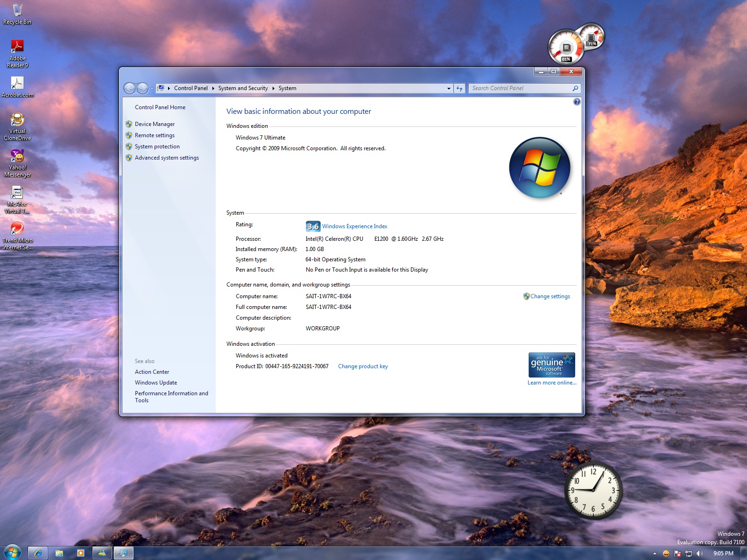
Task: Click the volume speaker tray icon
Action: [x=699, y=553]
